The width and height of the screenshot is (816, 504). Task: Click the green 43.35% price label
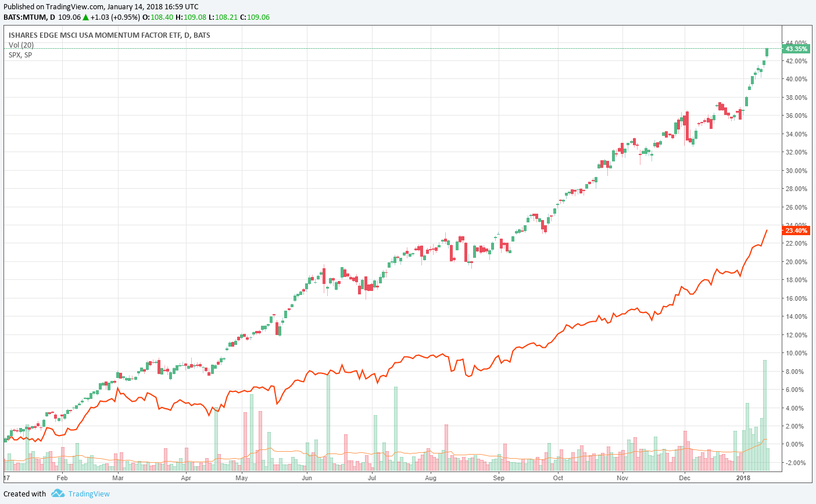[796, 49]
